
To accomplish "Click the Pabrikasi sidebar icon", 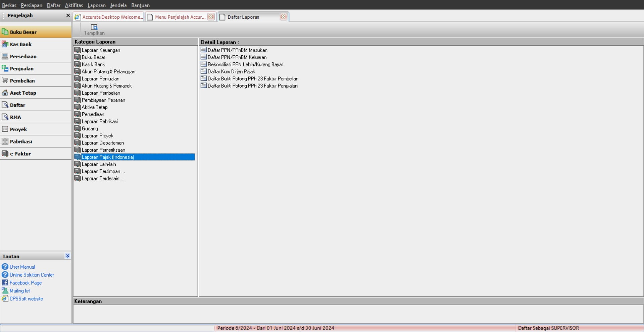I will click(5, 142).
